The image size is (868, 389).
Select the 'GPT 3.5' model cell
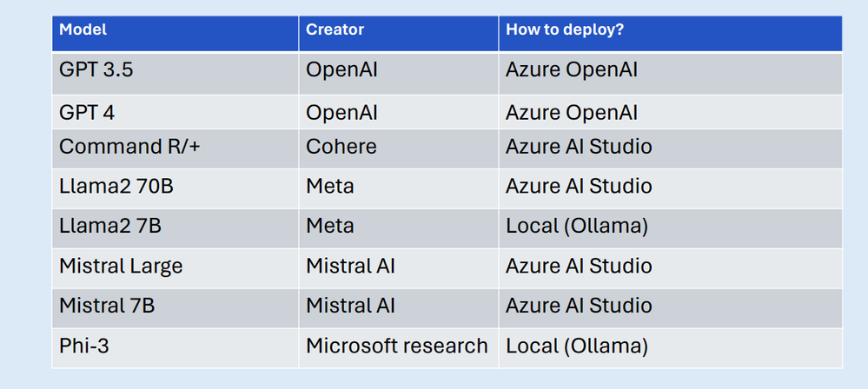click(176, 74)
